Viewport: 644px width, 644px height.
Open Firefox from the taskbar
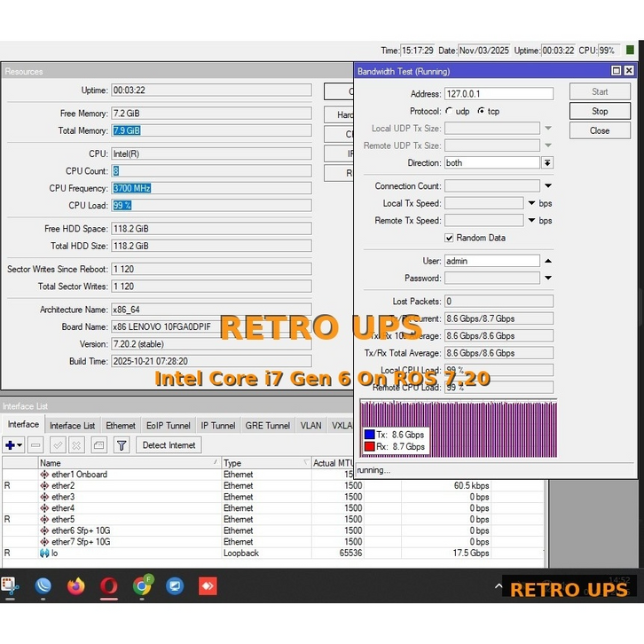(75, 586)
